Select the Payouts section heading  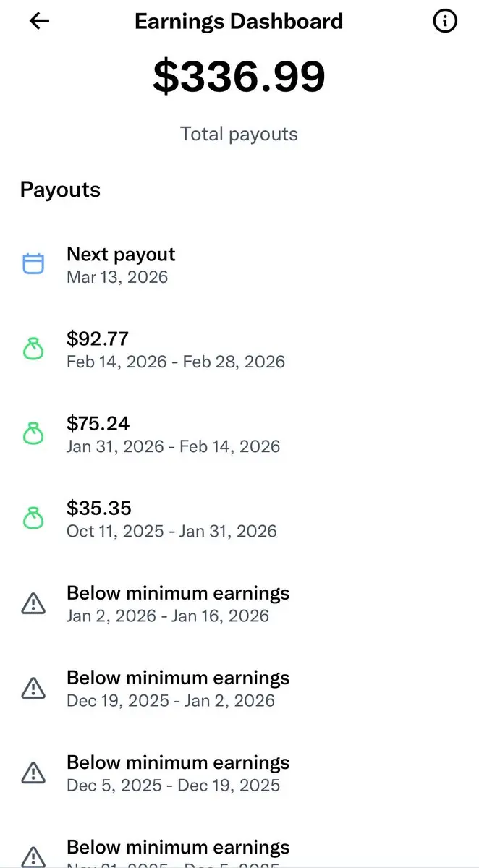coord(60,190)
